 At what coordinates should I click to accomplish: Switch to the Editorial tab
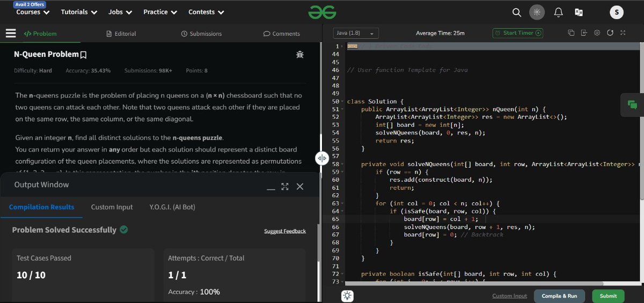click(x=121, y=33)
